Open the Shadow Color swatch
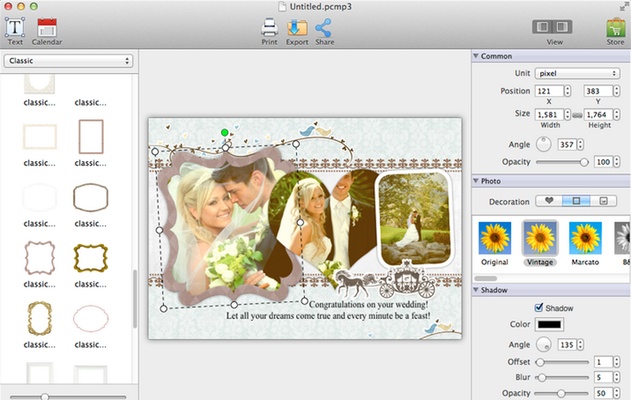The width and height of the screenshot is (631, 400). [549, 324]
